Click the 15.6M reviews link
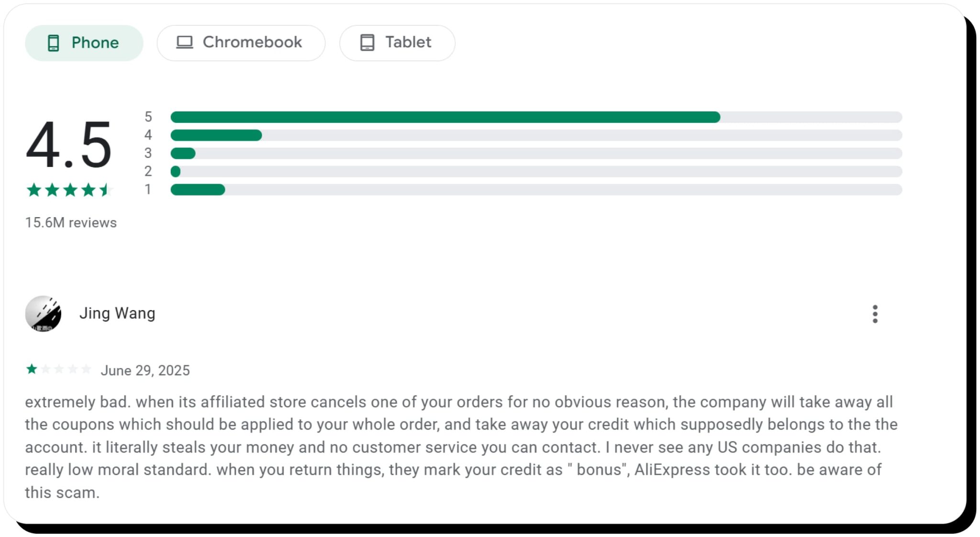The height and width of the screenshot is (537, 980). (x=70, y=222)
